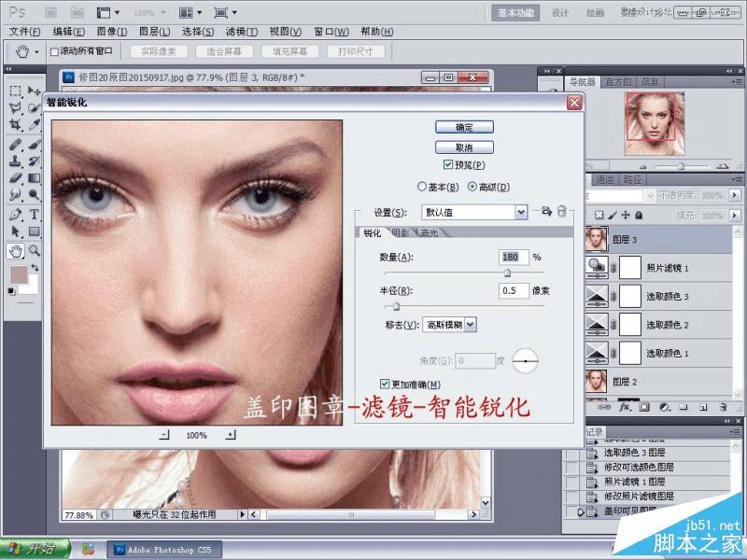Click the 半径 0.5 input field
747x560 pixels.
[x=514, y=290]
